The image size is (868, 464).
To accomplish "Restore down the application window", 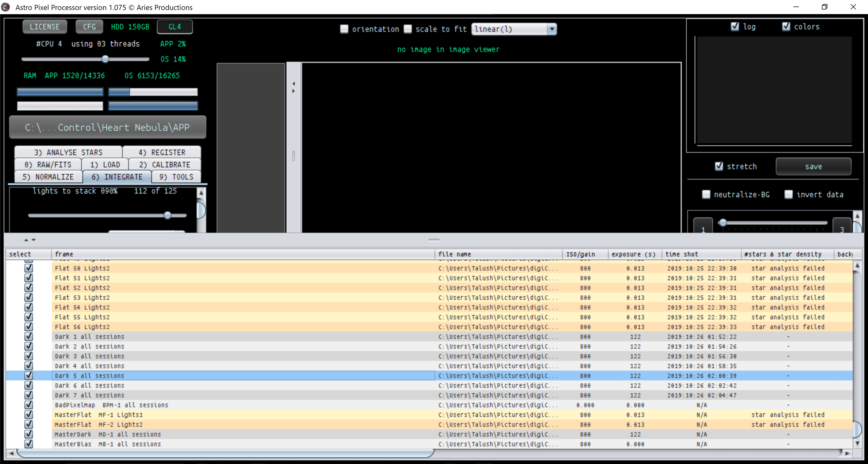I will click(x=825, y=7).
